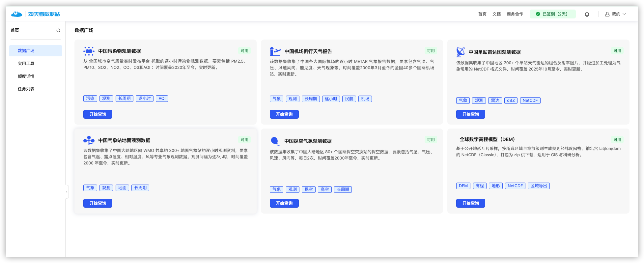Click the 雷达 tag
The height and width of the screenshot is (263, 644).
click(495, 101)
